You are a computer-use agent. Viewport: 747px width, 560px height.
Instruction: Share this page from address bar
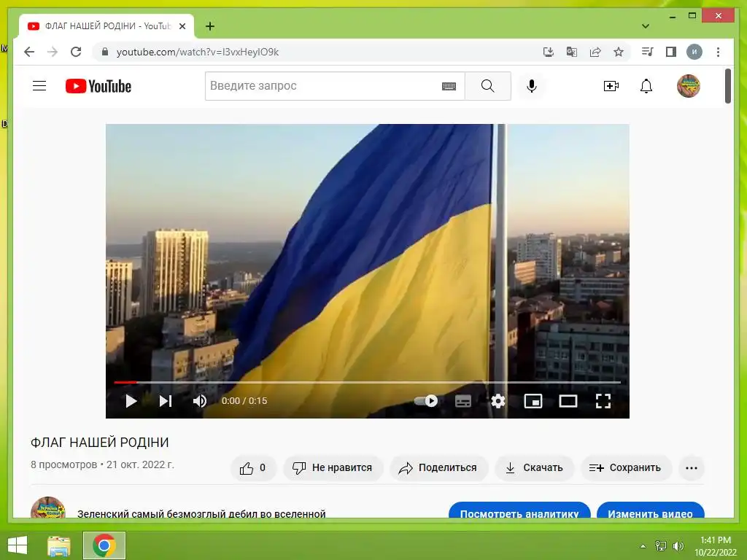[x=595, y=52]
